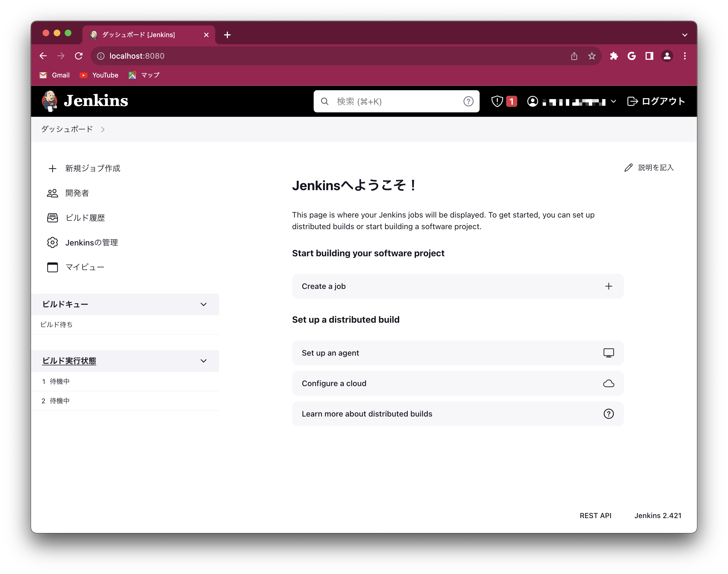Select the ダッシュボード [Jenkins] browser tab
Viewport: 728px width, 574px height.
149,35
